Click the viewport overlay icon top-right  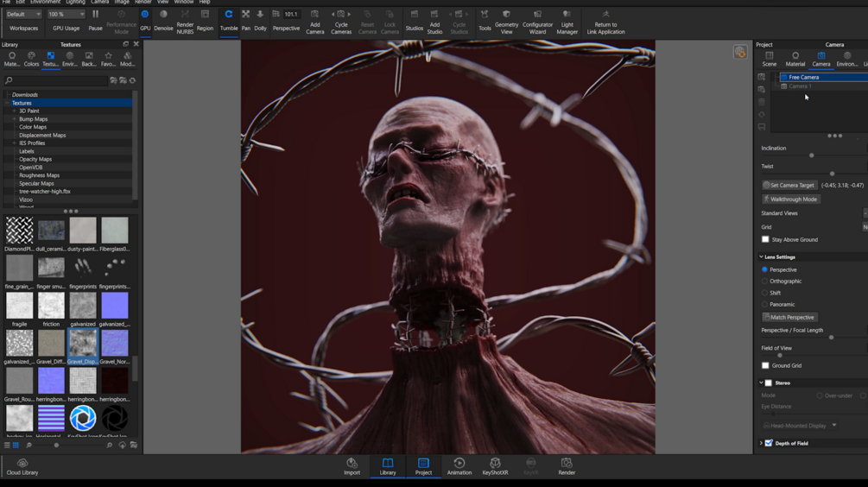coord(740,52)
